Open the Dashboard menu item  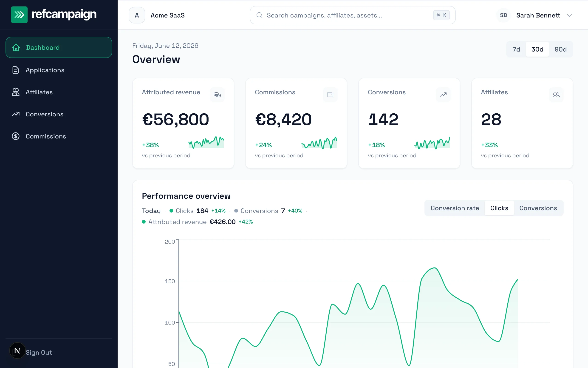tap(59, 47)
